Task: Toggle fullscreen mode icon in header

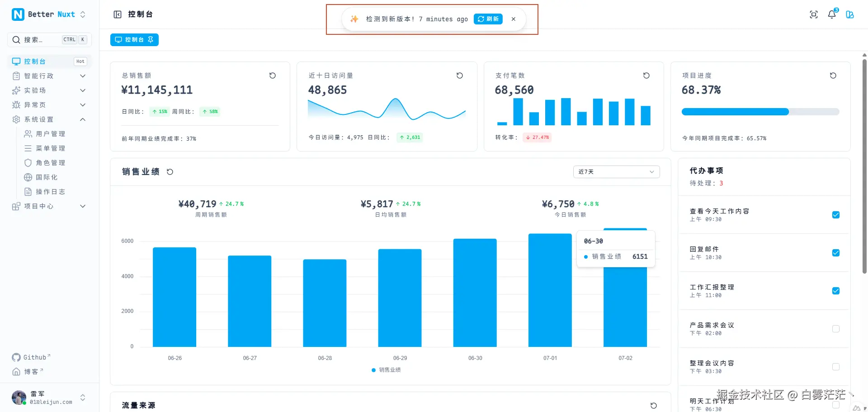Action: (814, 14)
